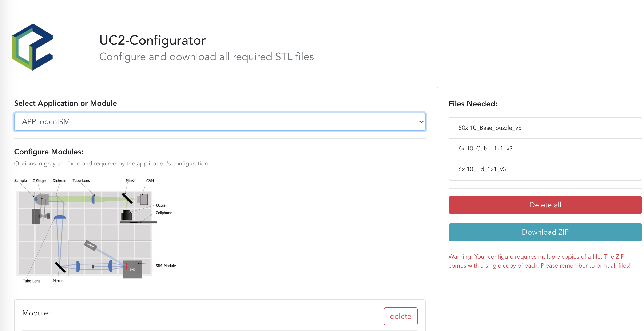Click the UC2 logo icon

[32, 47]
